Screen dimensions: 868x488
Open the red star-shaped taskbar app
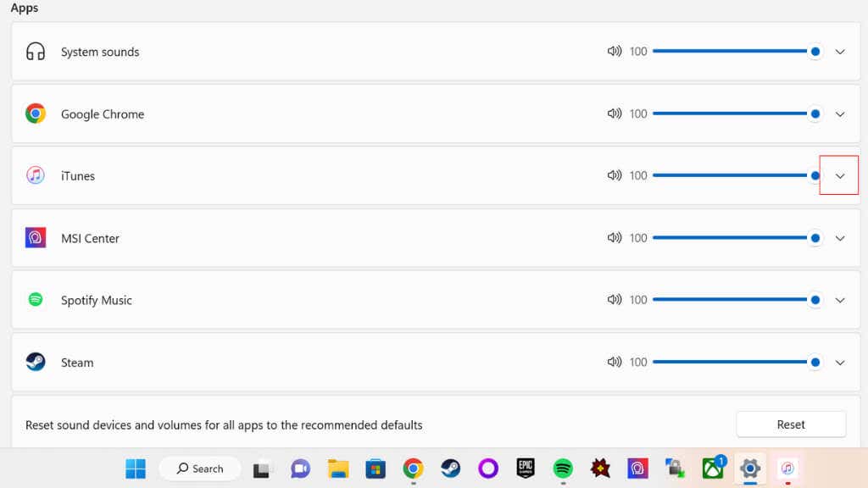click(x=600, y=469)
